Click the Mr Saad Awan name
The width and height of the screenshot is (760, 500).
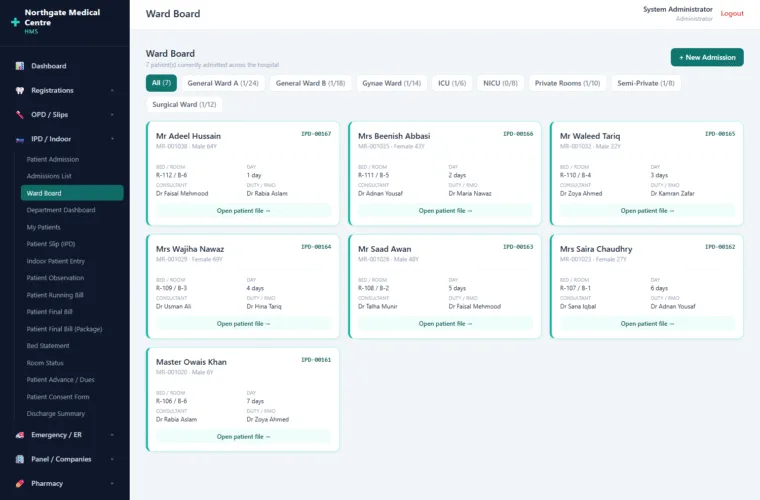(x=384, y=249)
